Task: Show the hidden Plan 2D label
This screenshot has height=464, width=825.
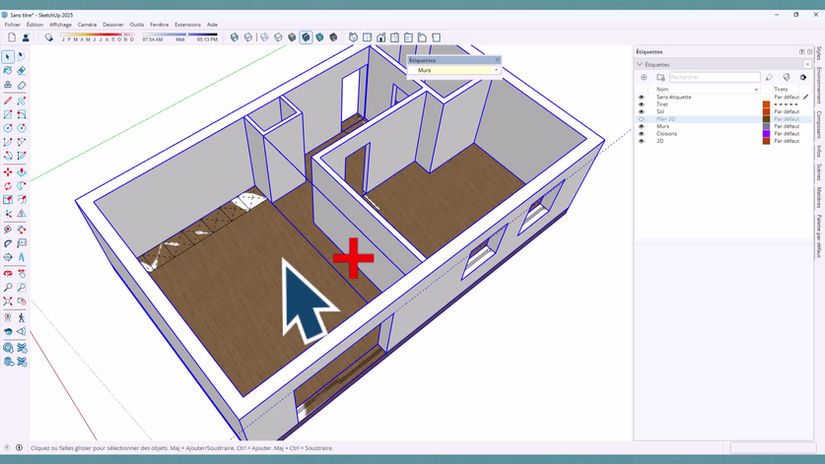Action: click(641, 119)
